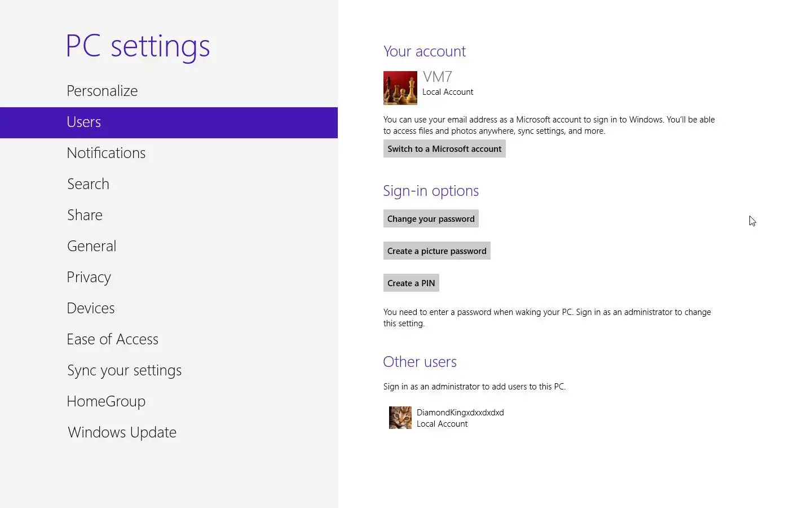The image size is (812, 508).
Task: Click the DiamondKingxdxxdxdxd cat avatar
Action: tap(400, 418)
